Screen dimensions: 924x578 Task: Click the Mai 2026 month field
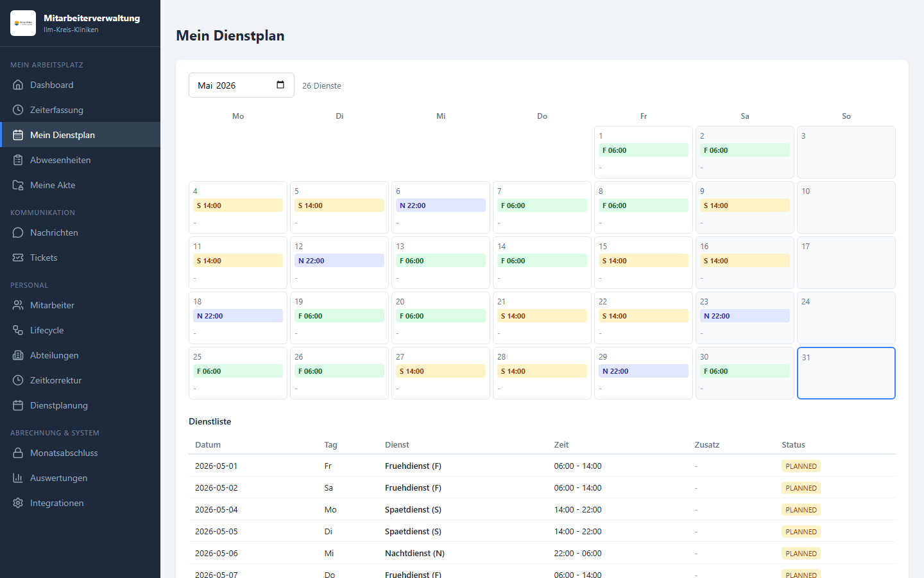pyautogui.click(x=241, y=85)
